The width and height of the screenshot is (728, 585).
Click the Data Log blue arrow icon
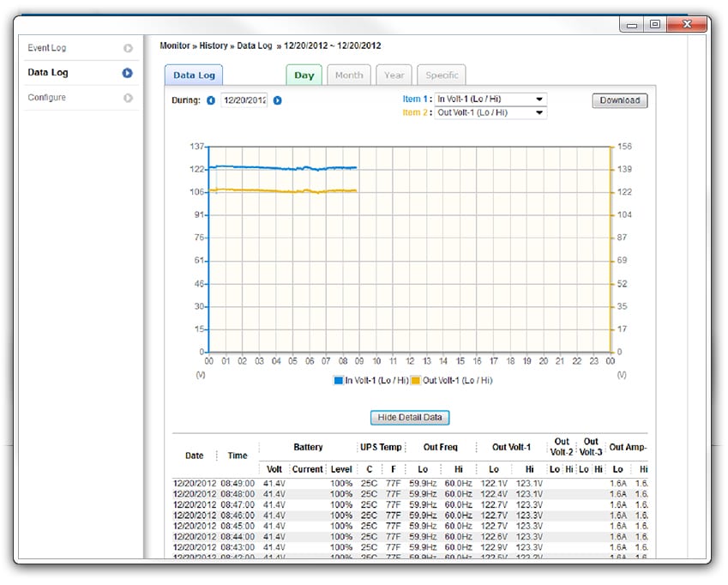(x=127, y=73)
